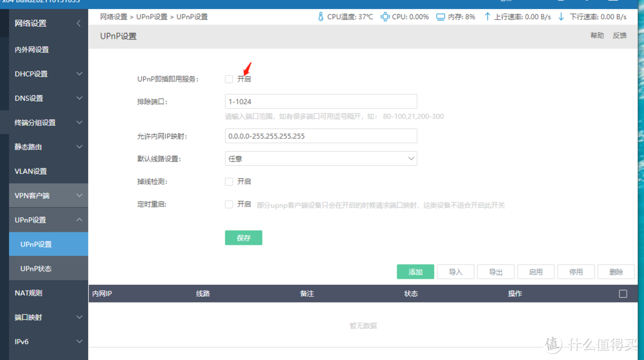Click the 下行速率 download arrow icon

tap(559, 17)
